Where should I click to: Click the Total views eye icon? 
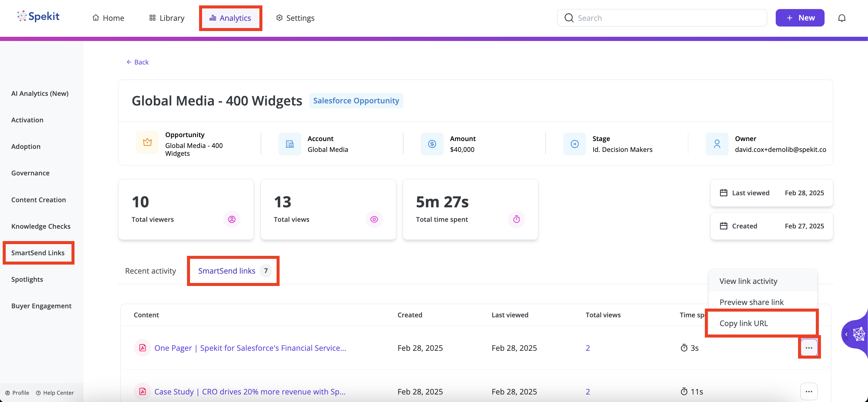374,219
